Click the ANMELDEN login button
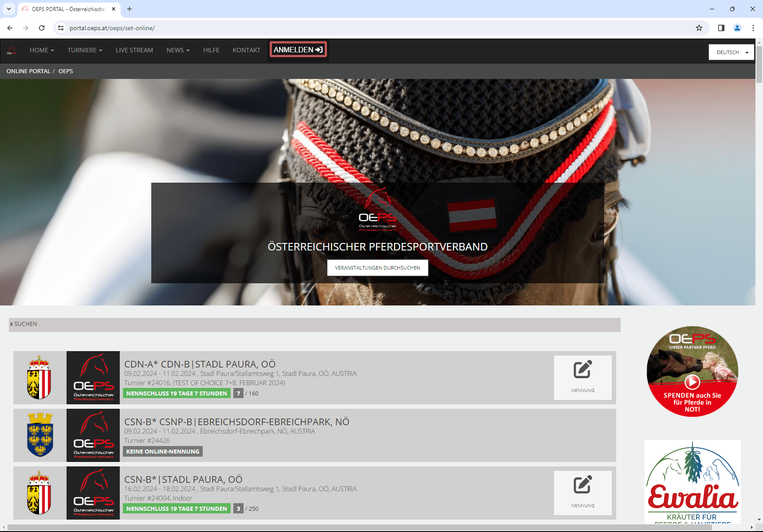 298,50
